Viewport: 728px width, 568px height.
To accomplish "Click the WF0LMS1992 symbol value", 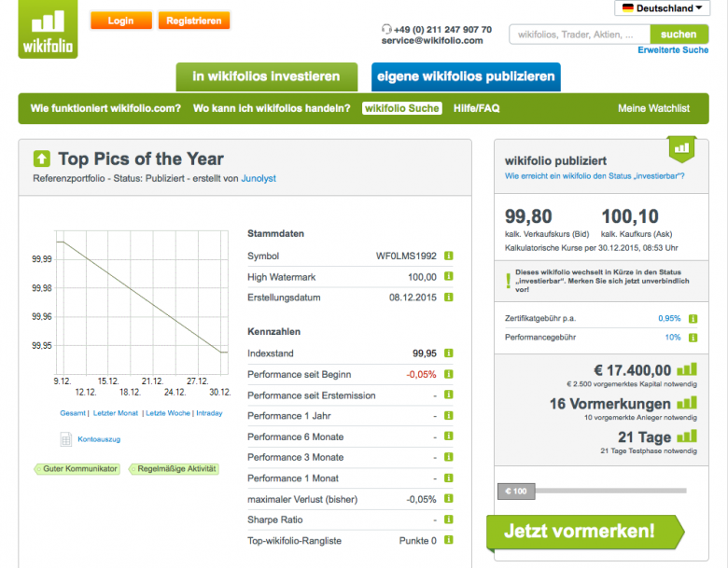I will pyautogui.click(x=406, y=256).
